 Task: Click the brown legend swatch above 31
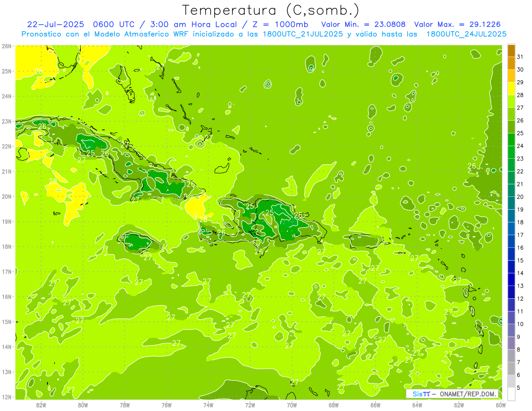[511, 51]
